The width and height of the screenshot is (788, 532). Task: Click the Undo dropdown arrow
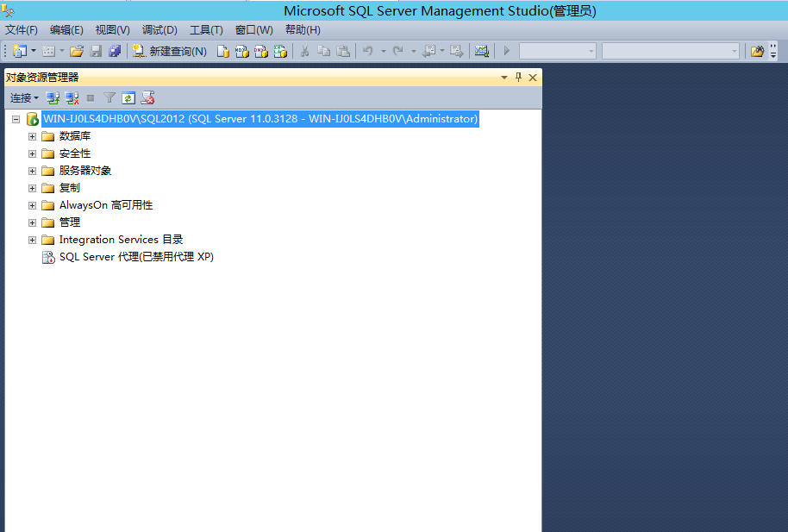pos(383,51)
